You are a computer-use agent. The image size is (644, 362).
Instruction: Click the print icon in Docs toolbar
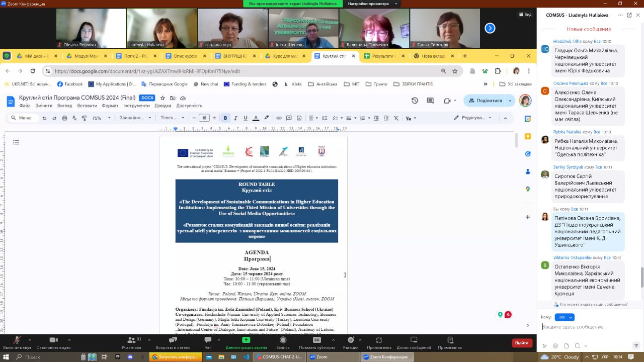(64, 118)
